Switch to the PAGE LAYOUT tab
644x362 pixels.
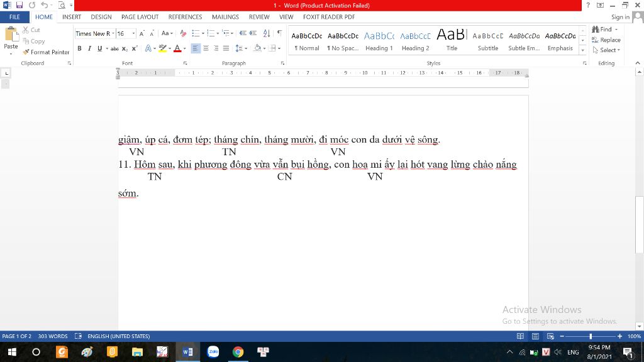pos(140,17)
